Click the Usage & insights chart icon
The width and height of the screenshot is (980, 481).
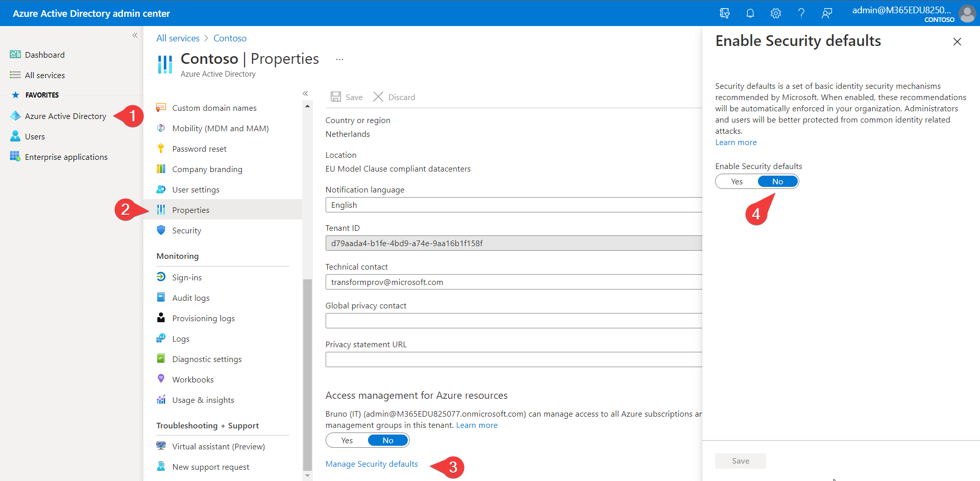161,399
